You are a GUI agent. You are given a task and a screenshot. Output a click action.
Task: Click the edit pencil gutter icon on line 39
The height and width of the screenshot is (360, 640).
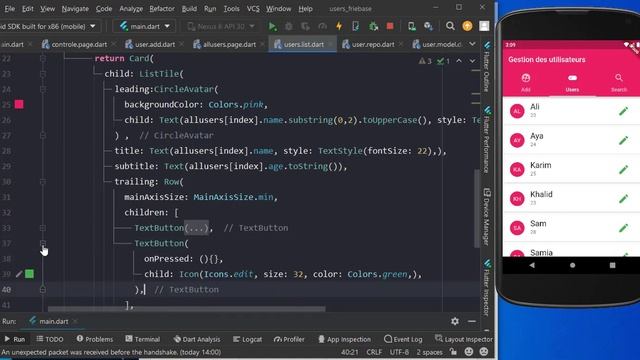(x=19, y=274)
